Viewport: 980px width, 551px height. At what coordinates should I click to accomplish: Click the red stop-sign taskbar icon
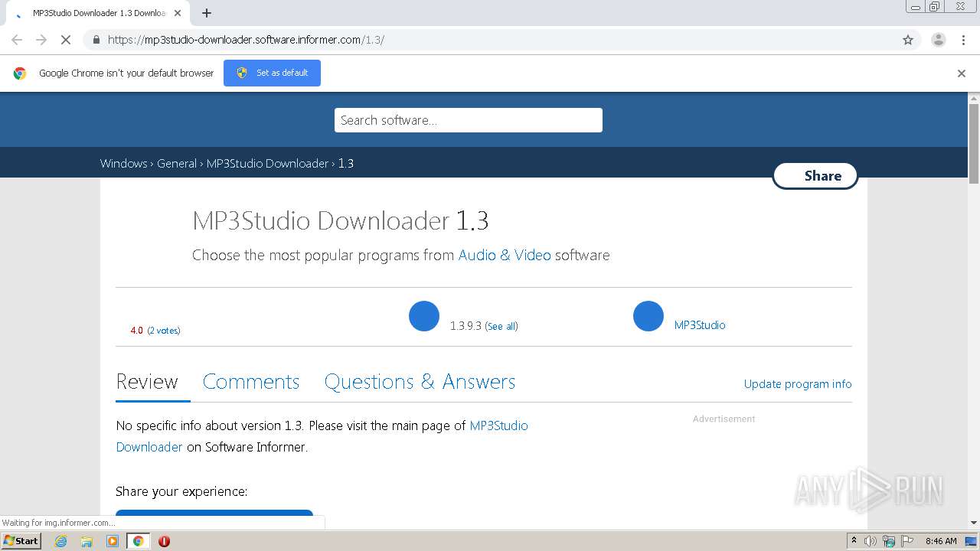(164, 541)
